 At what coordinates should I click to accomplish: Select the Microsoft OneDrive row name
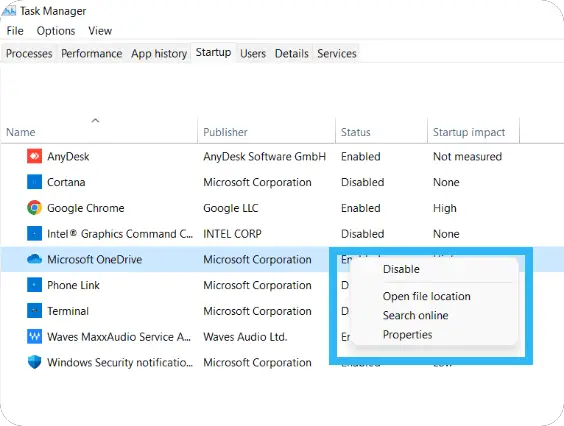tap(95, 259)
